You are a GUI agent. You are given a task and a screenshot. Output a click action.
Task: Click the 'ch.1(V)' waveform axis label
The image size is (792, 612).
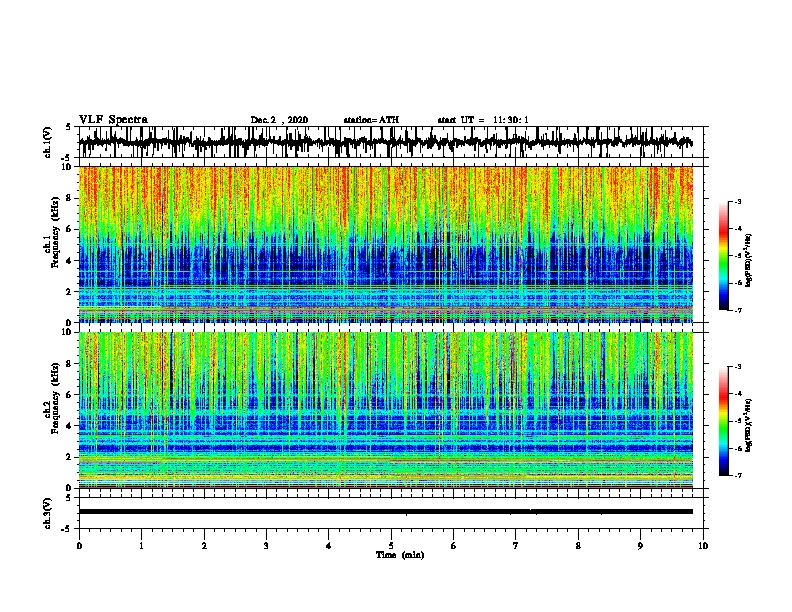(x=48, y=142)
